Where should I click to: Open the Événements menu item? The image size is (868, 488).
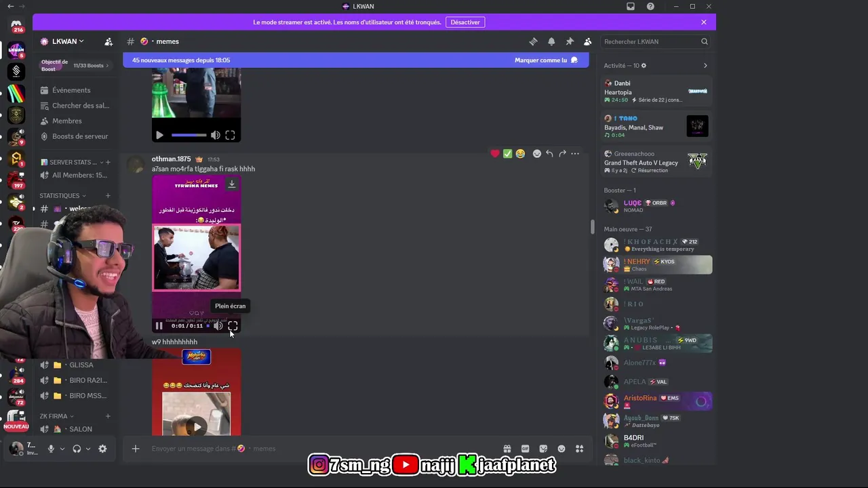tap(75, 90)
